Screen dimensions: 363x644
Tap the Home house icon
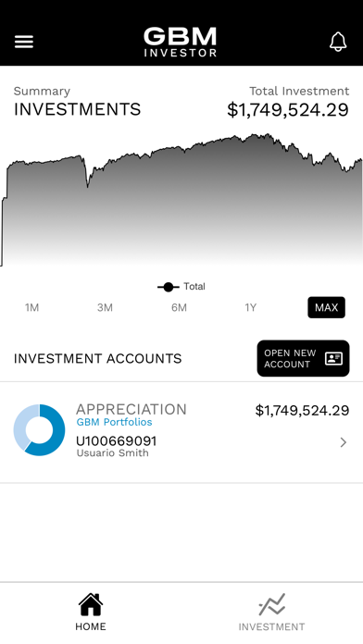(x=91, y=604)
